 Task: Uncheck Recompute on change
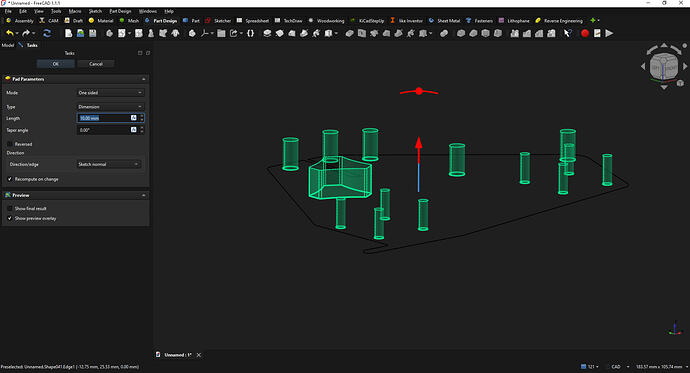click(x=10, y=179)
